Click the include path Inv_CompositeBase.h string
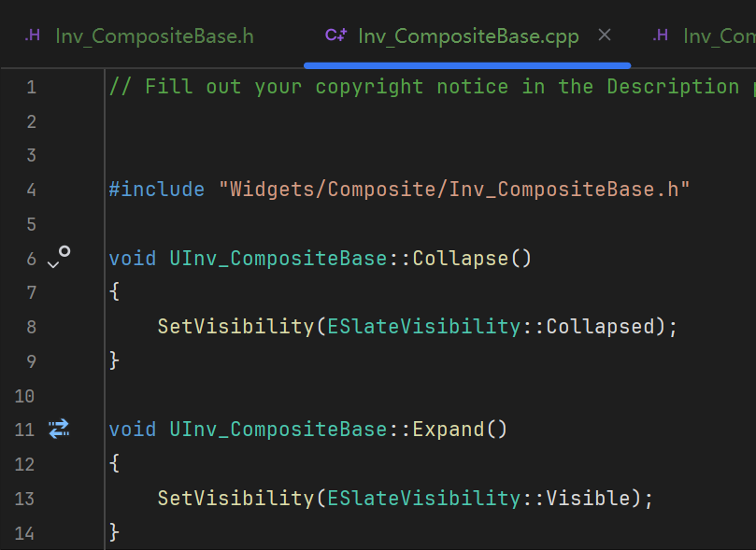This screenshot has height=550, width=756. (454, 190)
